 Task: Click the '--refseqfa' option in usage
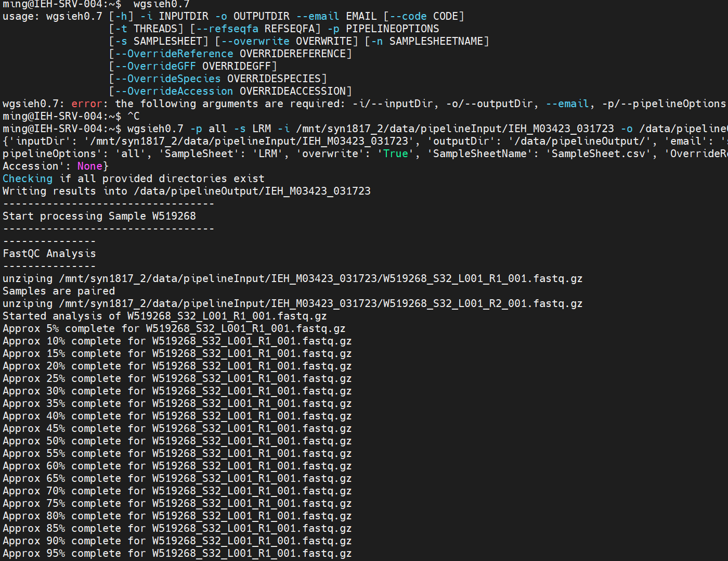(x=227, y=29)
